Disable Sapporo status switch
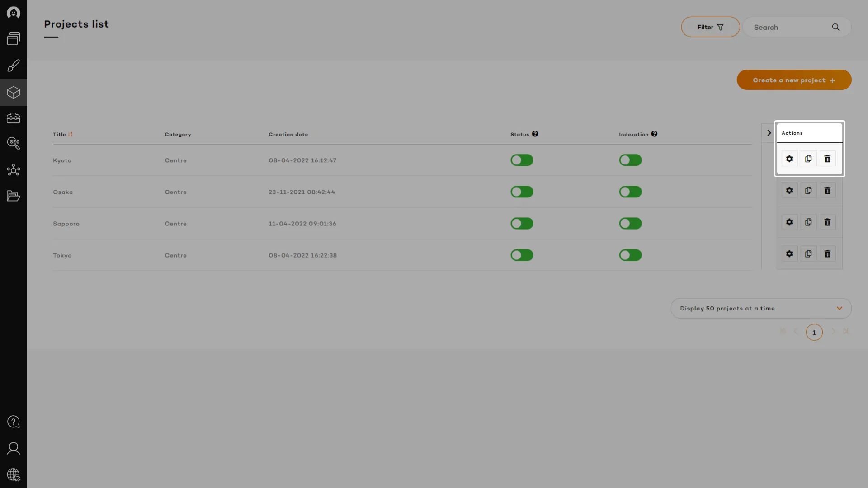This screenshot has height=488, width=868. click(x=522, y=224)
